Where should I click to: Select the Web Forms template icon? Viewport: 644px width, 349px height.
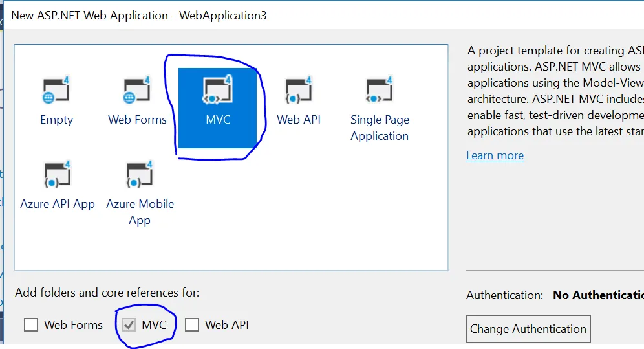point(137,90)
